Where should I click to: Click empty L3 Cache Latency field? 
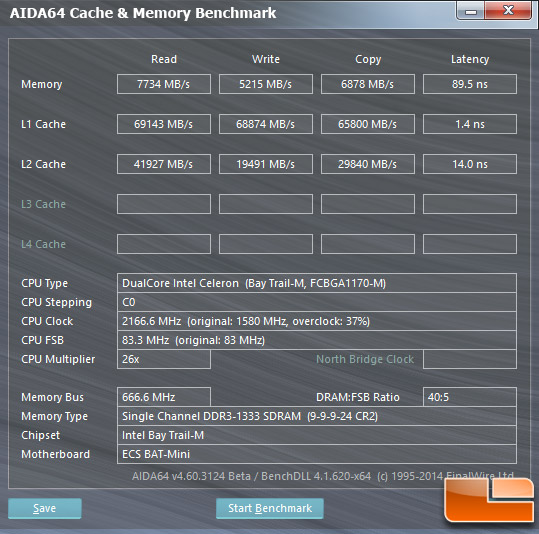click(x=470, y=204)
